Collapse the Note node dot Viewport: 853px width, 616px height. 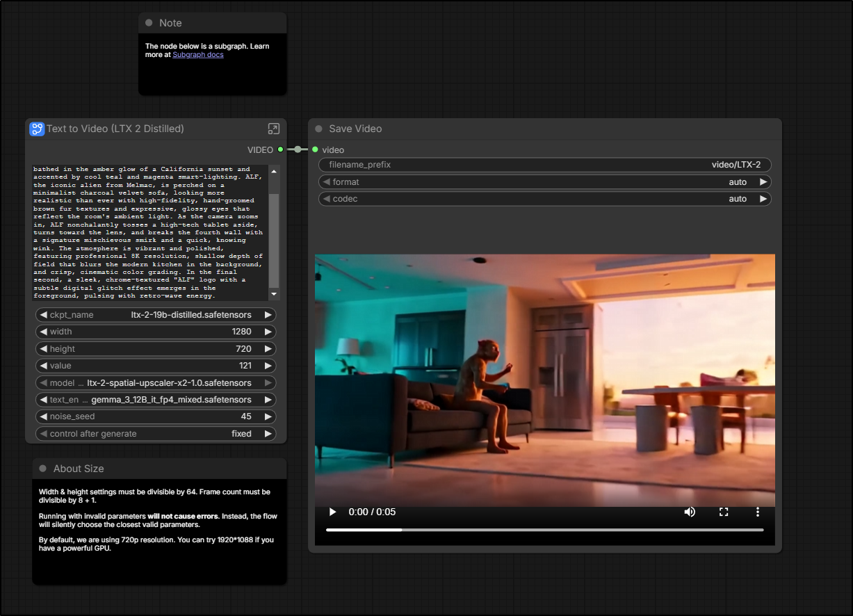click(149, 23)
